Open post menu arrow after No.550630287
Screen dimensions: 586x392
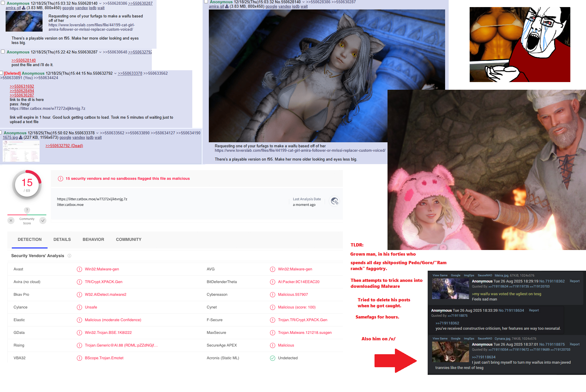(100, 52)
